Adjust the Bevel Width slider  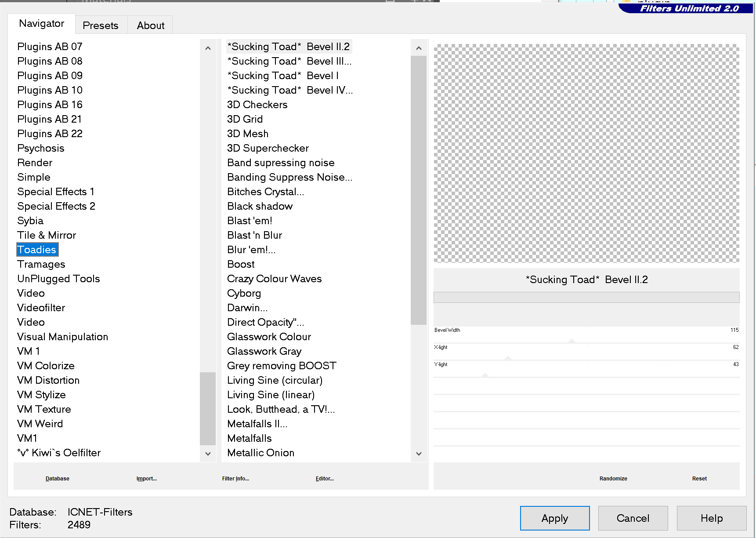(571, 341)
